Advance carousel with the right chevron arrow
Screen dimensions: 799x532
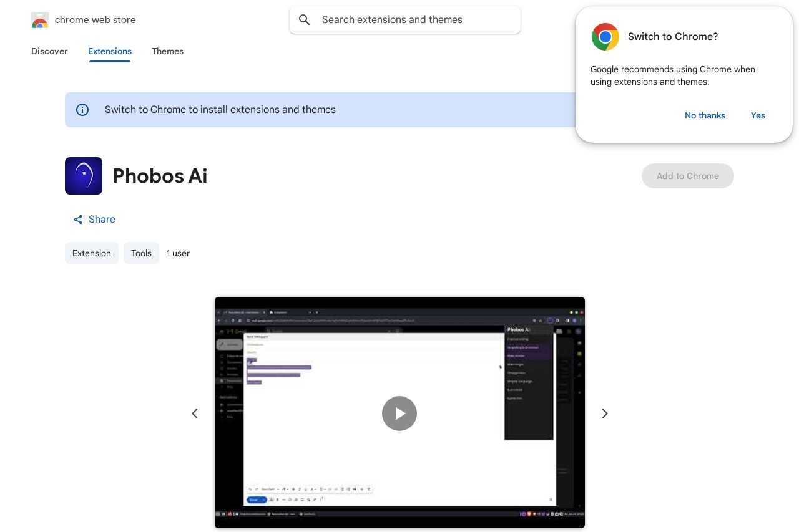coord(604,414)
